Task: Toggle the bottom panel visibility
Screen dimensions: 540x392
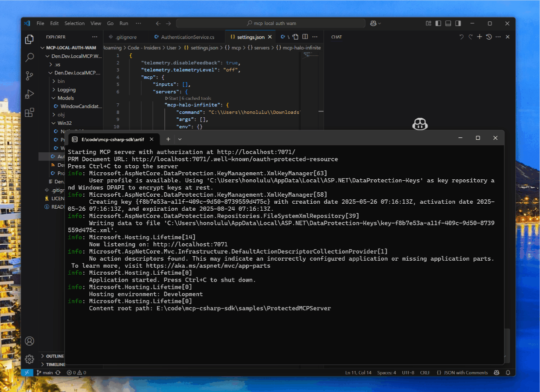Action: click(x=448, y=23)
